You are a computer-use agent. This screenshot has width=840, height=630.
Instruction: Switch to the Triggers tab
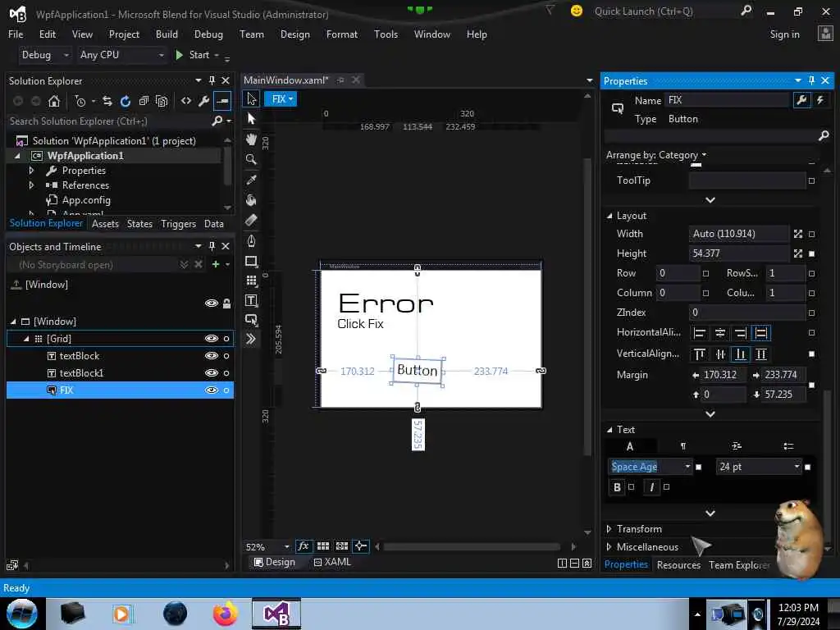(178, 224)
